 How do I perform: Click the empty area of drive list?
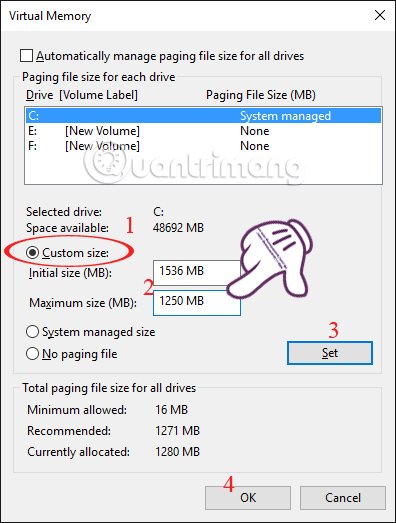pos(203,168)
